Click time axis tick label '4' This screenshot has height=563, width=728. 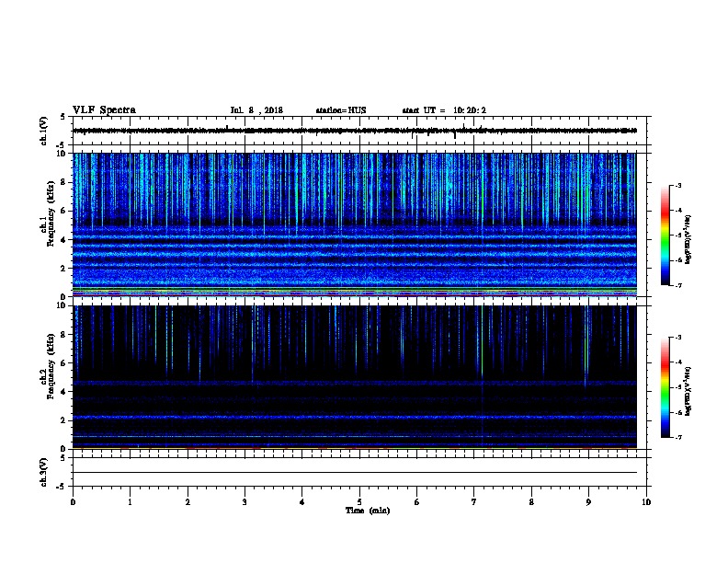click(302, 501)
